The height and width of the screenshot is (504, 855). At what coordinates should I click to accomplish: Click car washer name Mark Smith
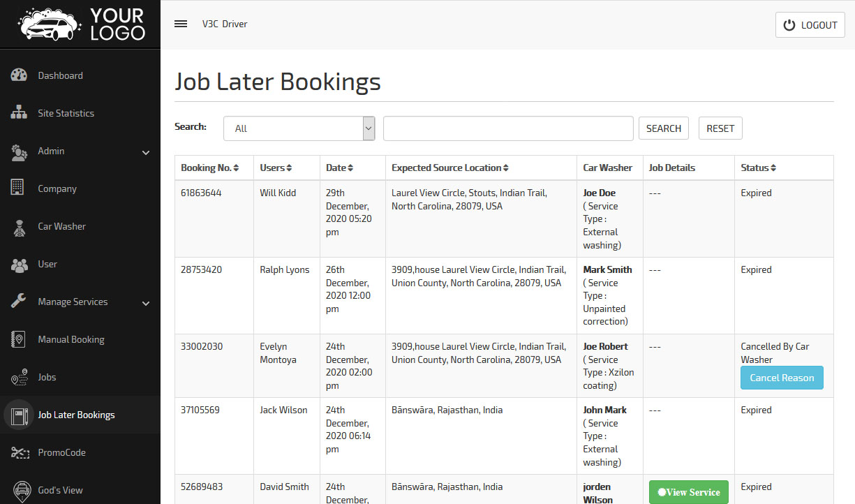click(x=608, y=270)
